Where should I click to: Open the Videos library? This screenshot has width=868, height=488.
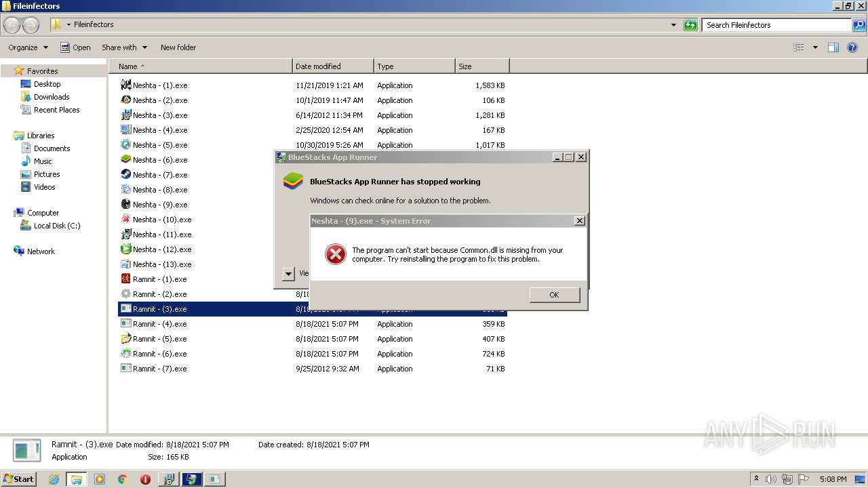(x=44, y=187)
